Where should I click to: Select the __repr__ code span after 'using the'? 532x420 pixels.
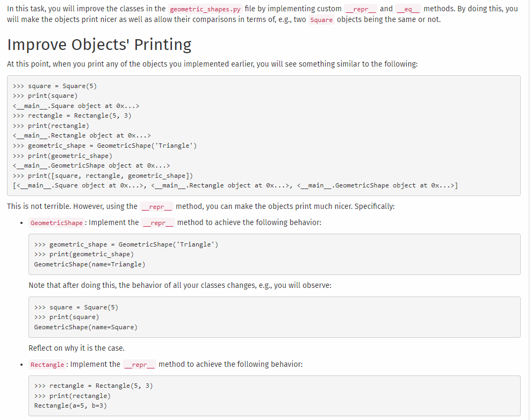coord(156,206)
